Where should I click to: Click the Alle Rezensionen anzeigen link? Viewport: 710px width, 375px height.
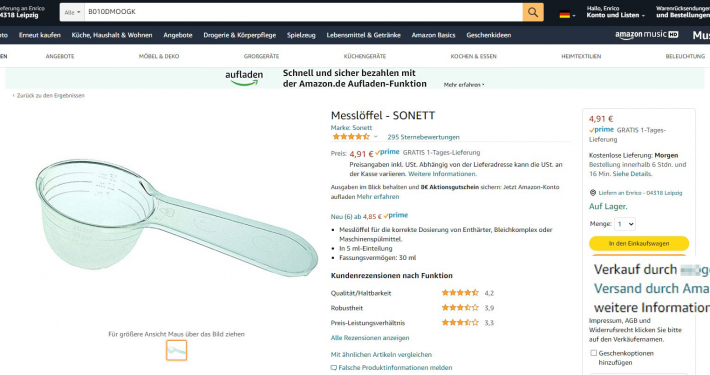pos(370,338)
